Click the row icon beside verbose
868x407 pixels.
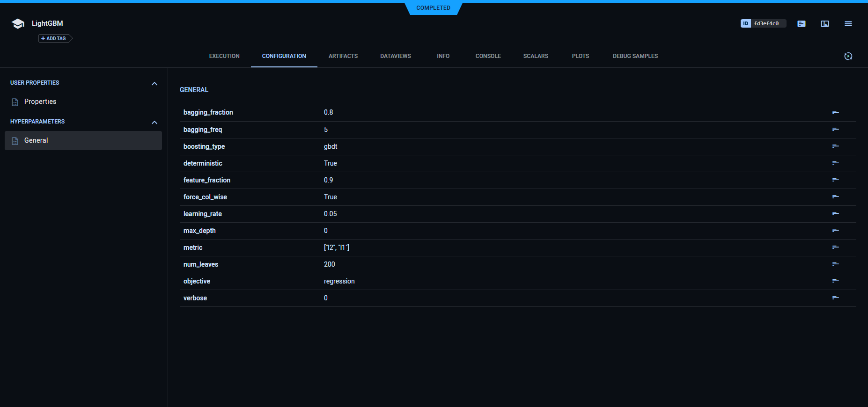point(835,298)
